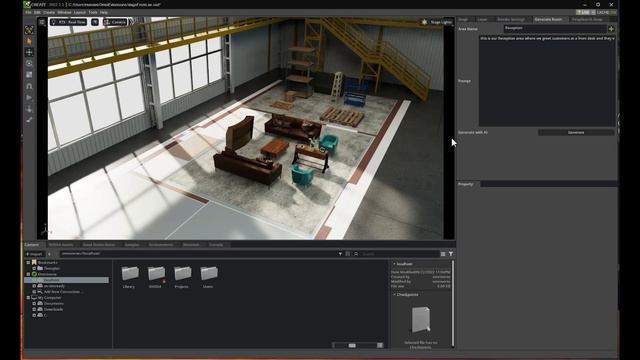Open the path history dropdown arrow
Image resolution: width=640 pixels, height=360 pixels.
pos(340,254)
